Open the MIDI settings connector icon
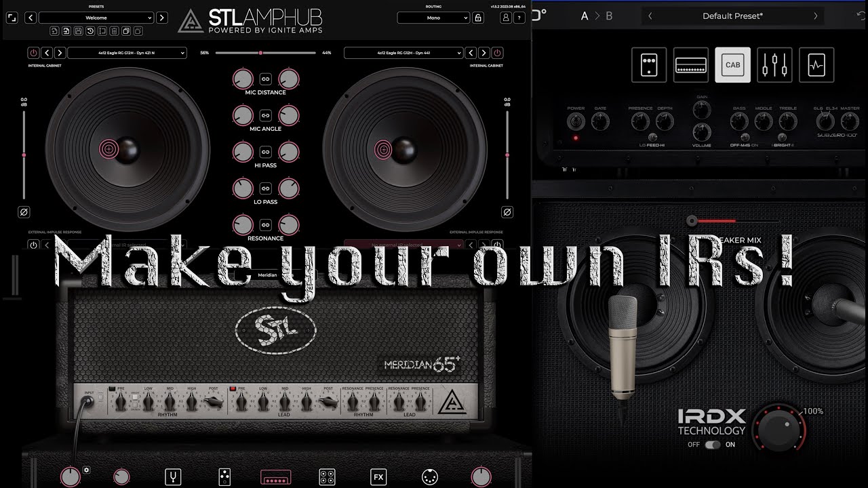Image resolution: width=868 pixels, height=488 pixels. pyautogui.click(x=430, y=477)
